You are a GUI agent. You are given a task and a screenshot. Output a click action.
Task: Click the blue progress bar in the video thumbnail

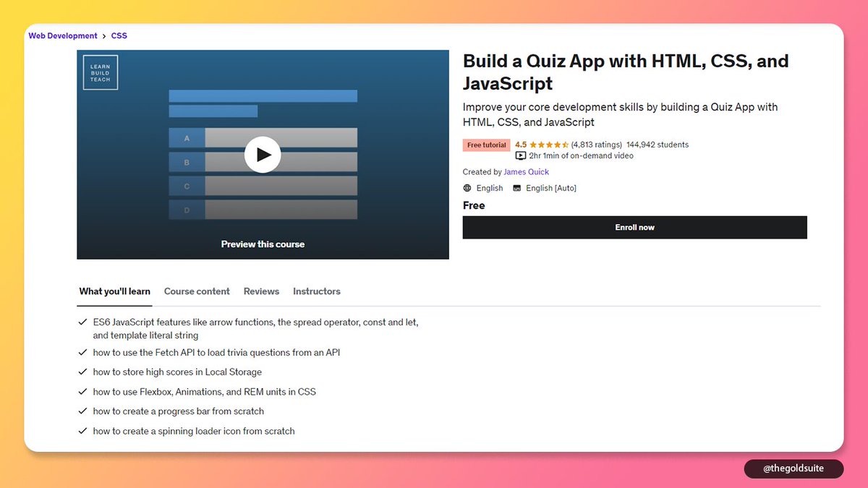click(x=263, y=95)
